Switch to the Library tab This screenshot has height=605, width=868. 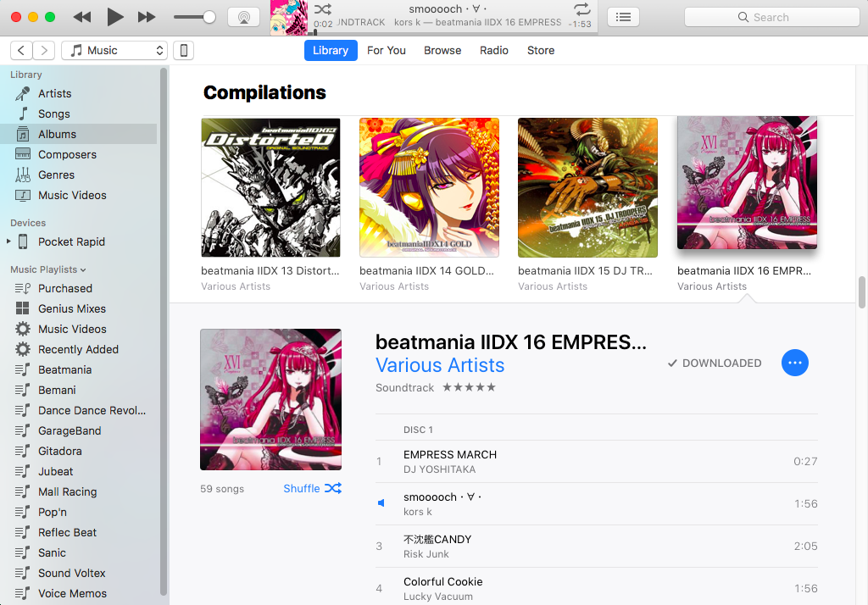pyautogui.click(x=331, y=50)
